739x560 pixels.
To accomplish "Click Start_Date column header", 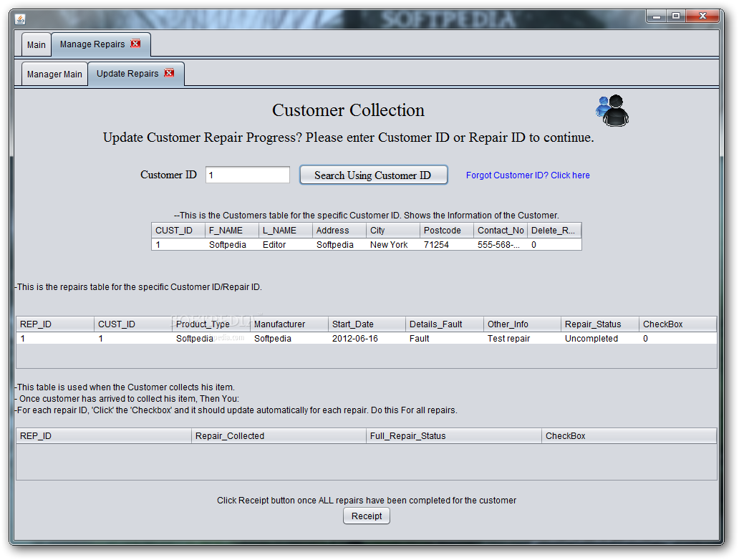I will pyautogui.click(x=367, y=324).
